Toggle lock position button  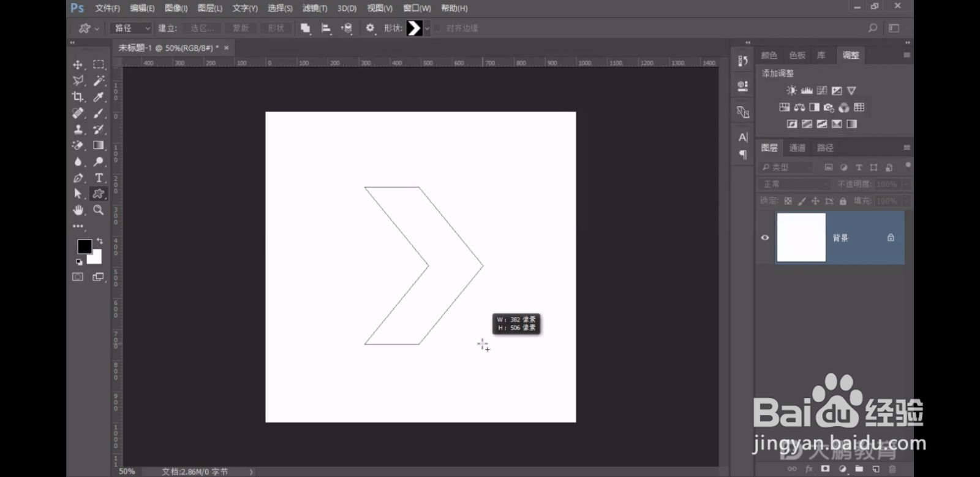(x=815, y=201)
